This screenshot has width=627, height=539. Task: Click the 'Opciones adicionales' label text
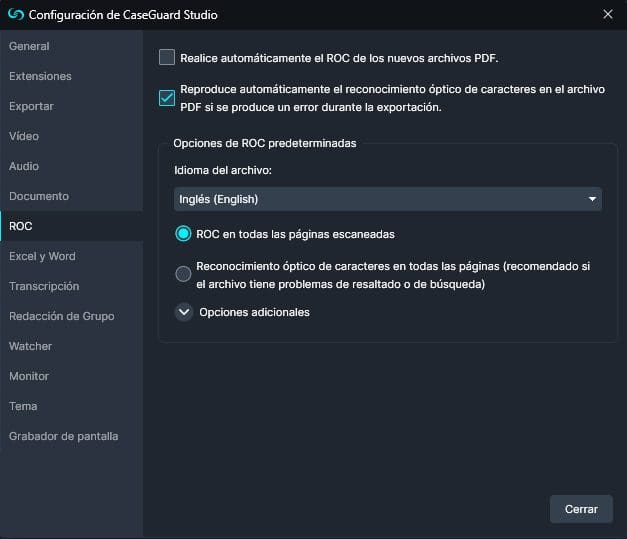254,312
